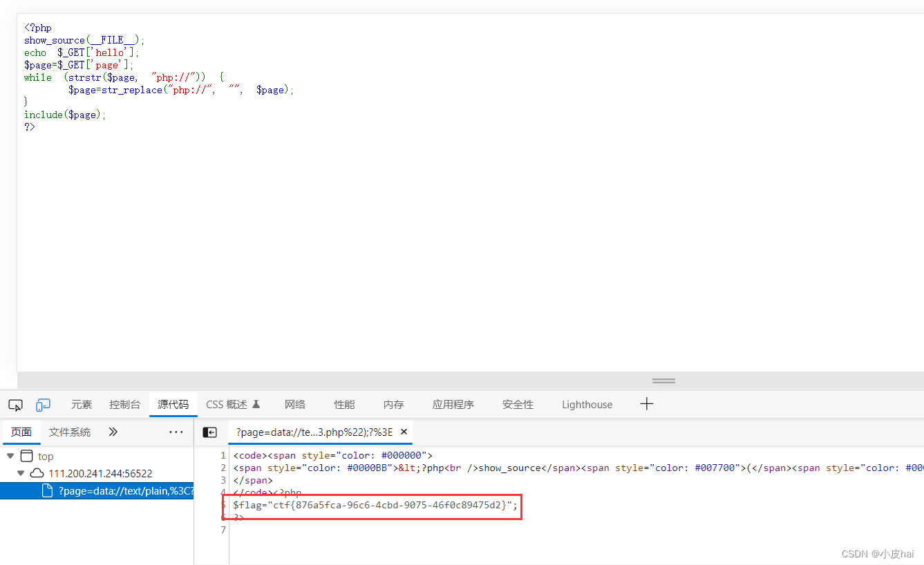Add a new tool with plus icon
924x565 pixels.
coord(647,404)
